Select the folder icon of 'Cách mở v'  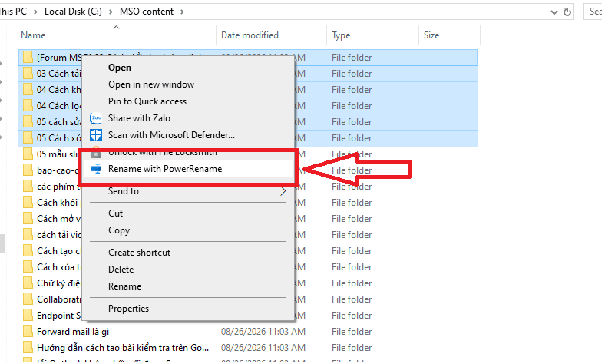click(x=28, y=219)
